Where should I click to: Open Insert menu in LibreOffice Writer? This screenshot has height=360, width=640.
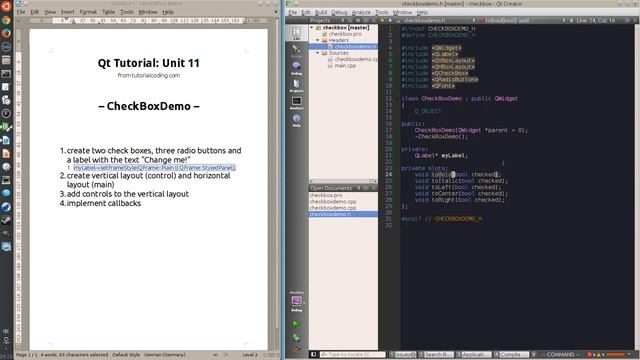(x=68, y=12)
